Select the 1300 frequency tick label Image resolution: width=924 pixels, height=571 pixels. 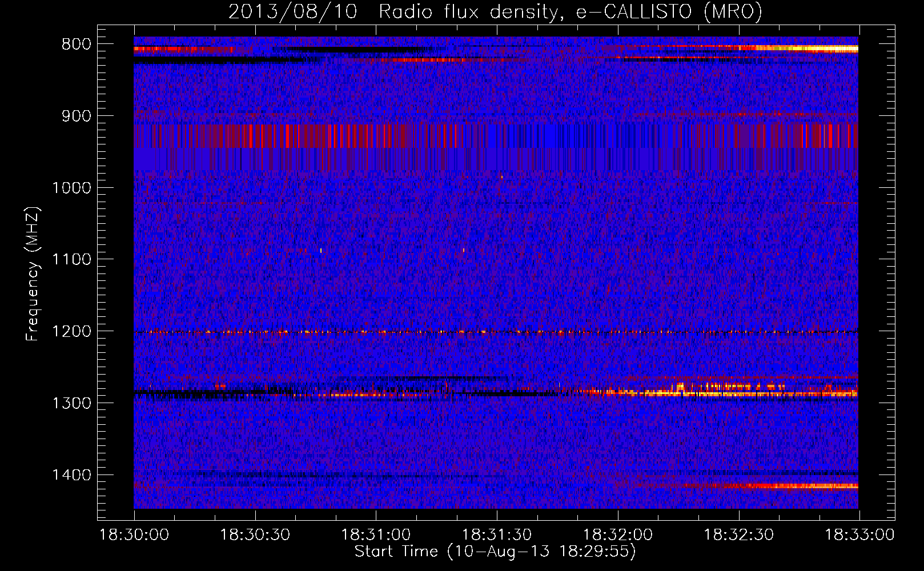click(71, 403)
